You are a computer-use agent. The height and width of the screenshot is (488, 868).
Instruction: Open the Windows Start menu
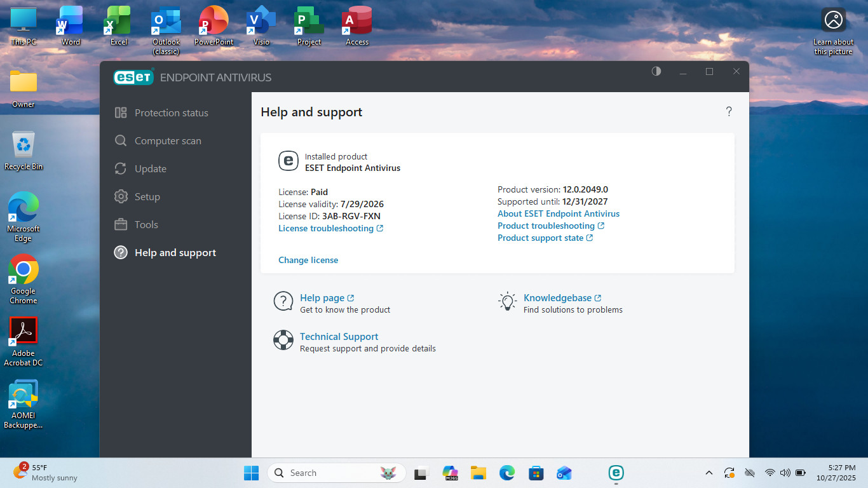252,473
